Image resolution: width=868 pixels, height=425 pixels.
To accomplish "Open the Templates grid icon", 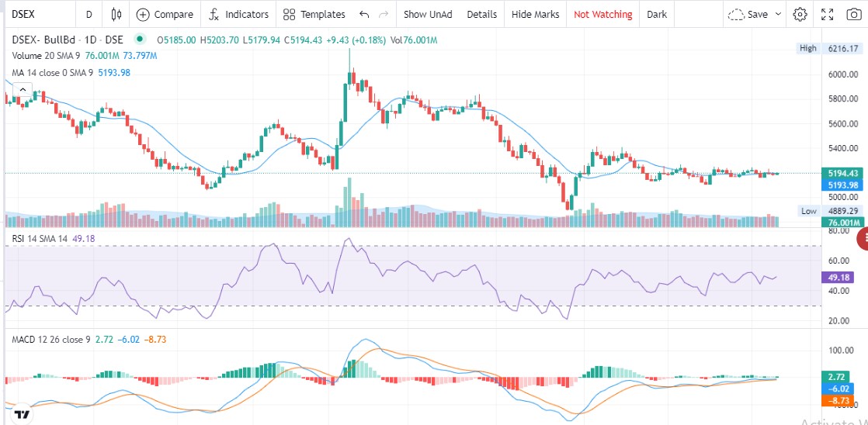I will click(x=289, y=15).
